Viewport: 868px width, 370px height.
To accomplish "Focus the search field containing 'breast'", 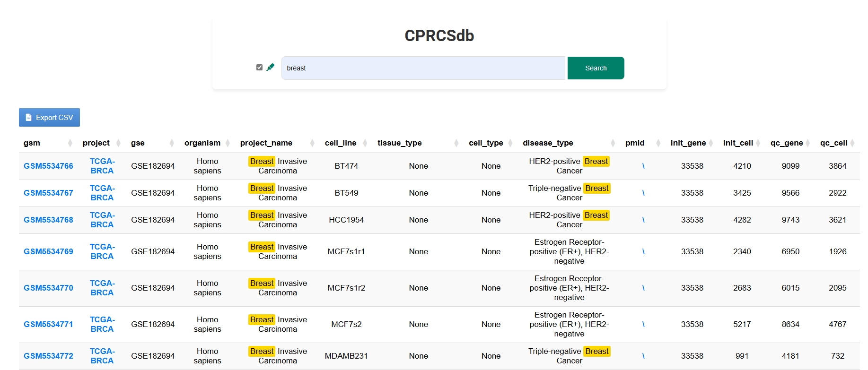I will (x=423, y=68).
